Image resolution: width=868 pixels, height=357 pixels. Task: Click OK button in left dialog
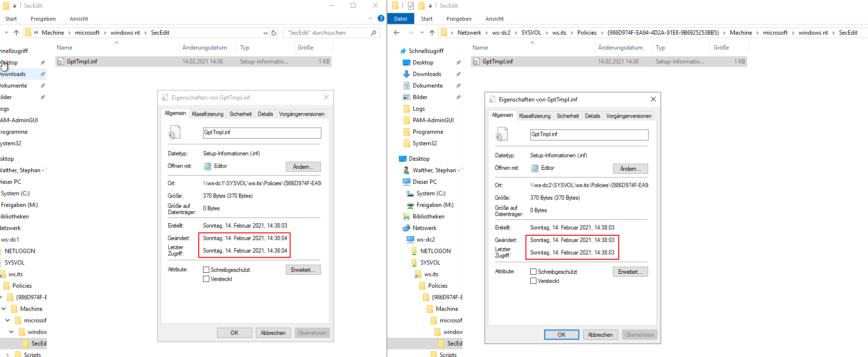tap(234, 333)
